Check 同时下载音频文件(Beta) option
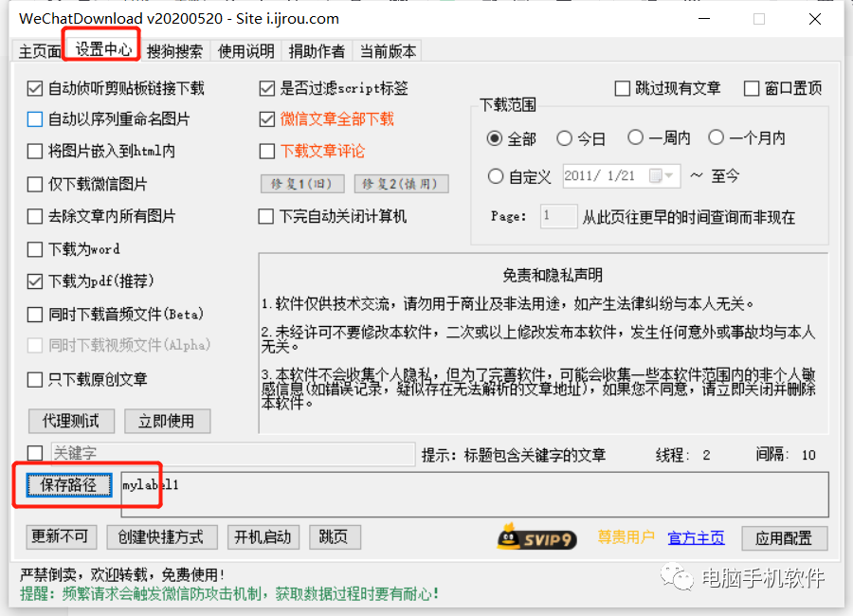This screenshot has height=616, width=853. 35,314
